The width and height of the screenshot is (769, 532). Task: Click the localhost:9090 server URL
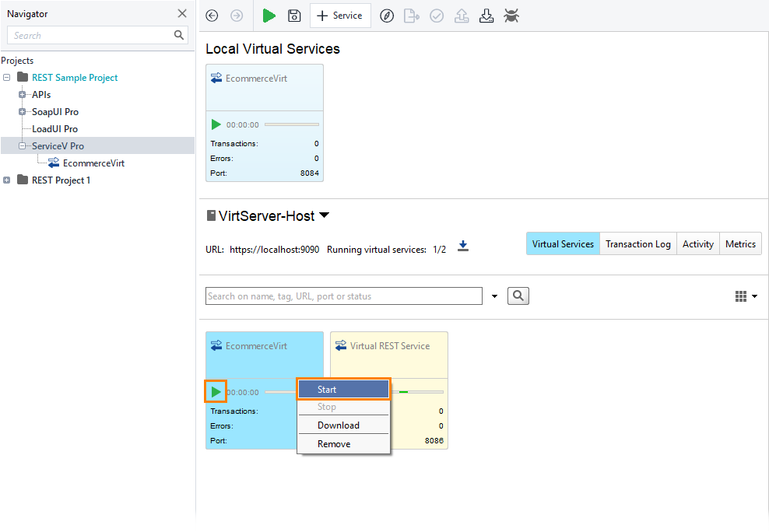coord(274,250)
